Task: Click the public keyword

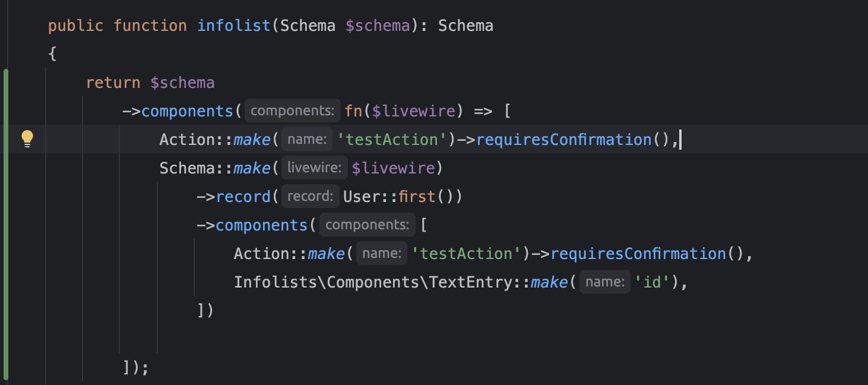Action: pos(75,26)
